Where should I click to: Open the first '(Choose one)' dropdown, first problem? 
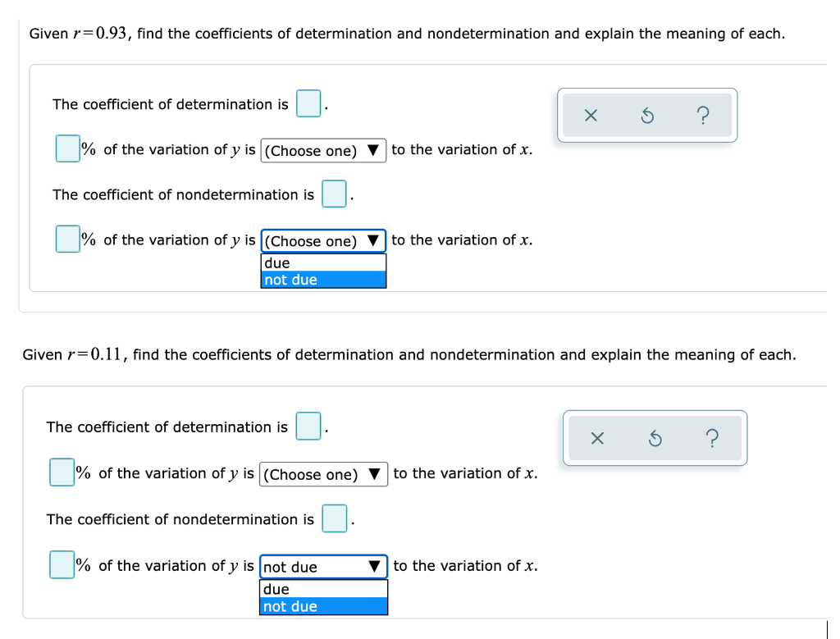(x=323, y=150)
